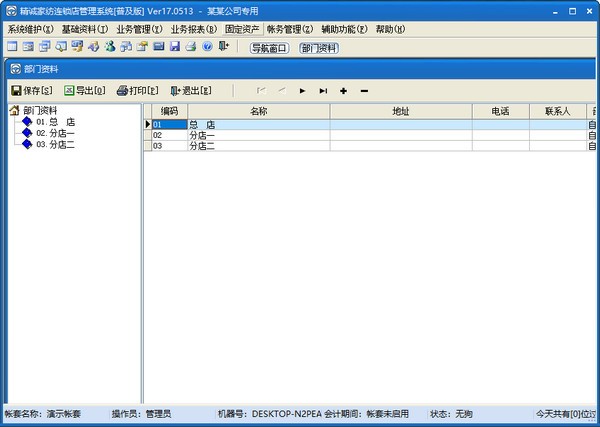Screen dimensions: 600x427
Task: Click the app logo icon in title bar
Action: 11,11
